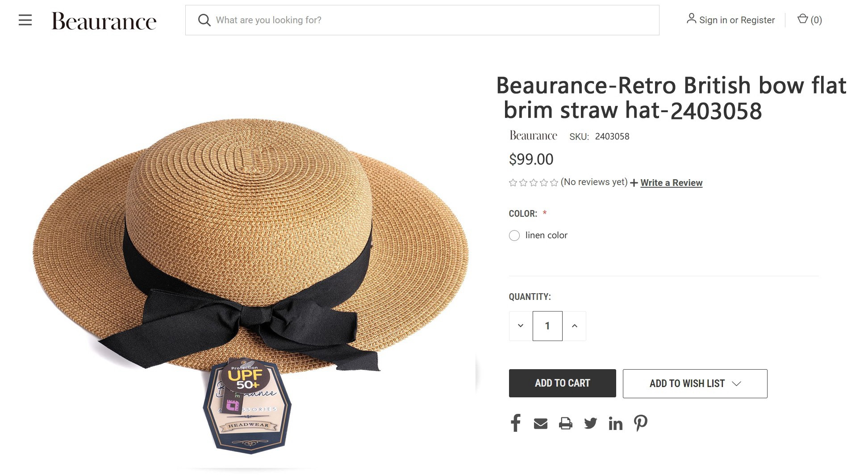This screenshot has height=476, width=868.
Task: Click the print icon
Action: 565,423
